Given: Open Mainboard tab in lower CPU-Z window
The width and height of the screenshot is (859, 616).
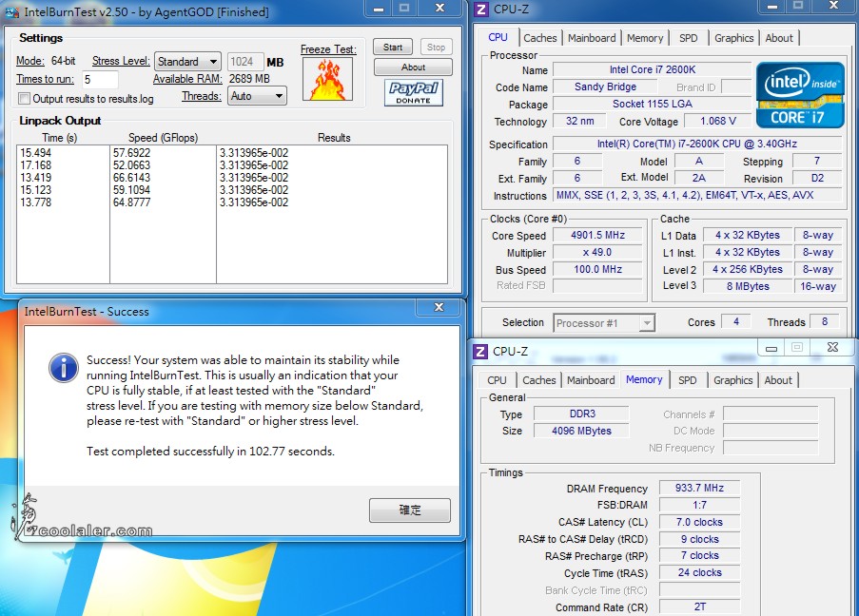Looking at the screenshot, I should [x=591, y=380].
